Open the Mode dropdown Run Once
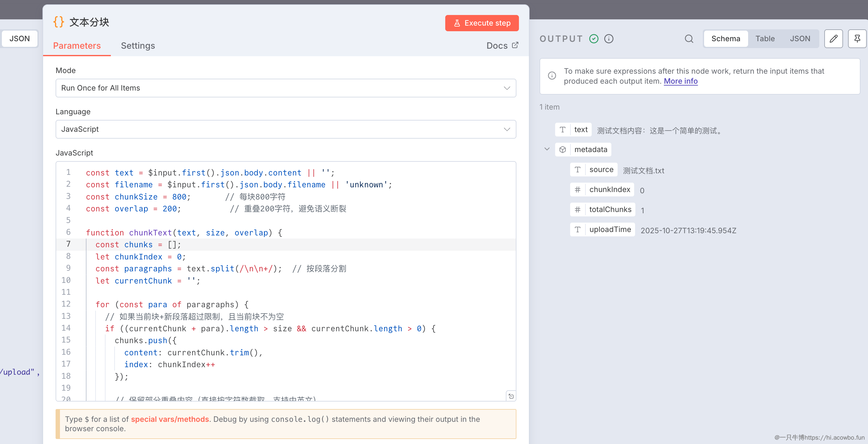The width and height of the screenshot is (868, 444). (x=285, y=88)
